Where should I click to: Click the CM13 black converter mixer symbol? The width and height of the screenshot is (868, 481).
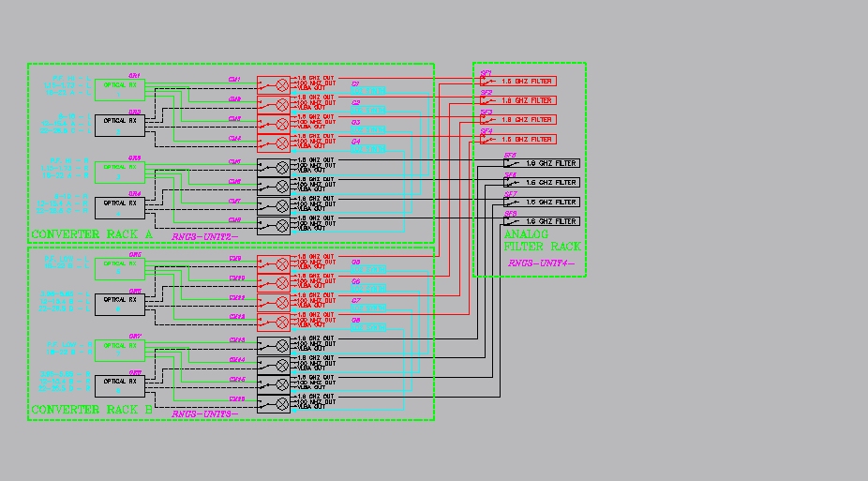point(274,346)
